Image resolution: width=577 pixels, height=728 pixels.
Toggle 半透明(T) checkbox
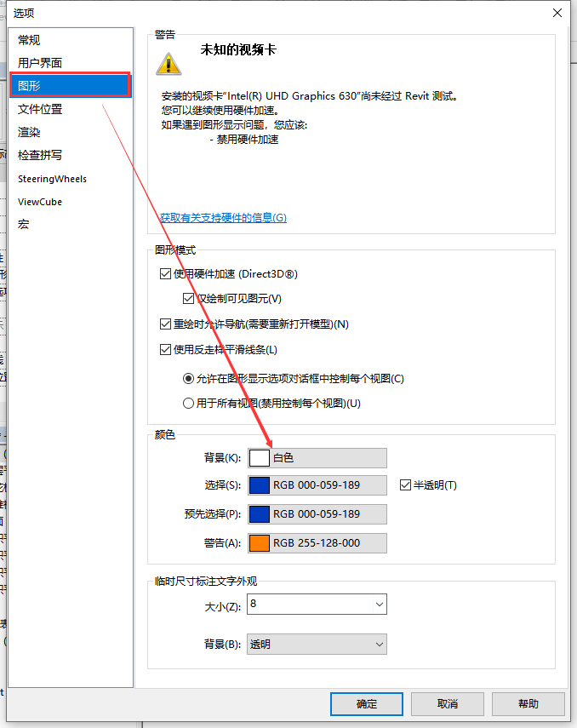click(405, 485)
